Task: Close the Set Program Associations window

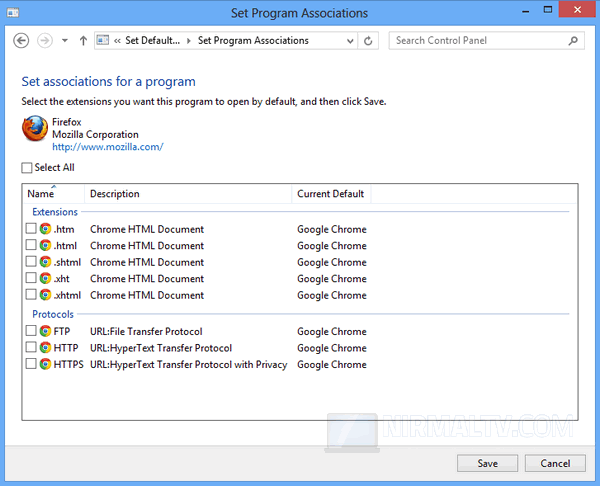Action: (577, 10)
